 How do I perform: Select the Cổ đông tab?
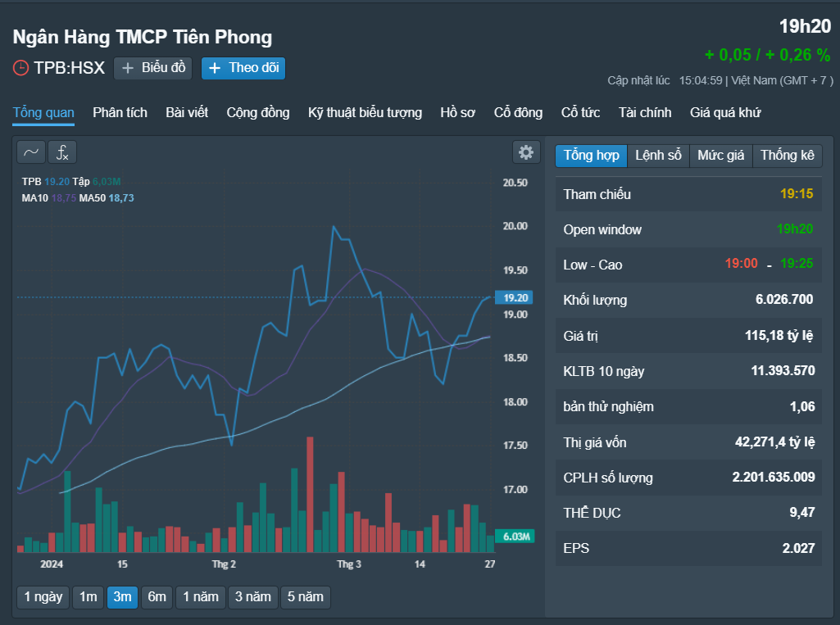click(x=518, y=112)
